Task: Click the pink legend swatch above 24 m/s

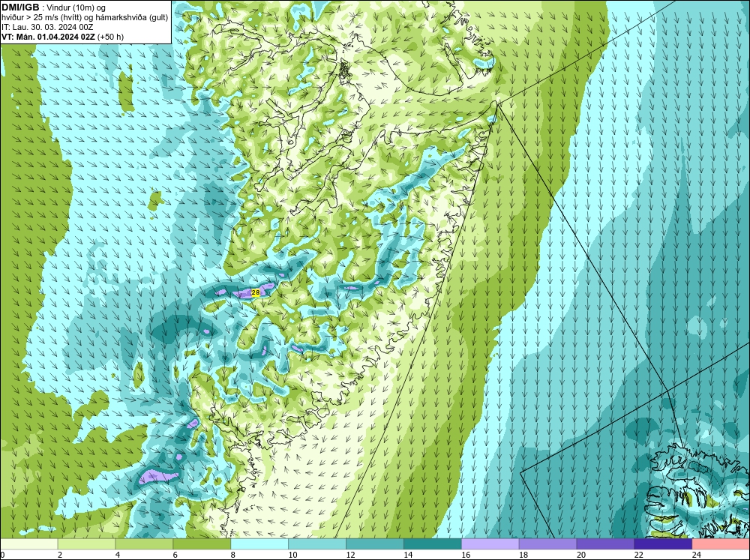Action: pyautogui.click(x=721, y=544)
